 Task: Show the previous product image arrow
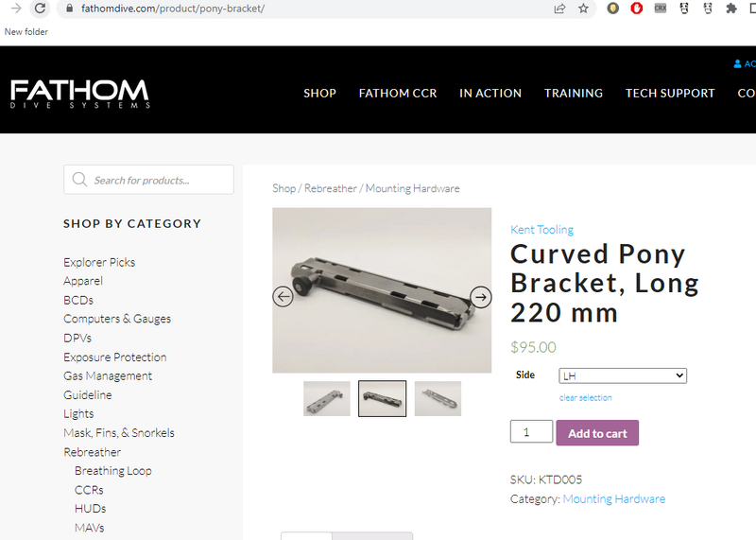point(283,297)
